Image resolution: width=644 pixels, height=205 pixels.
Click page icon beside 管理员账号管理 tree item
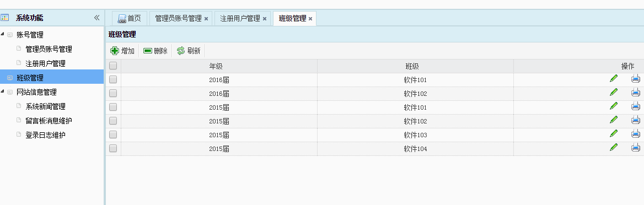19,48
